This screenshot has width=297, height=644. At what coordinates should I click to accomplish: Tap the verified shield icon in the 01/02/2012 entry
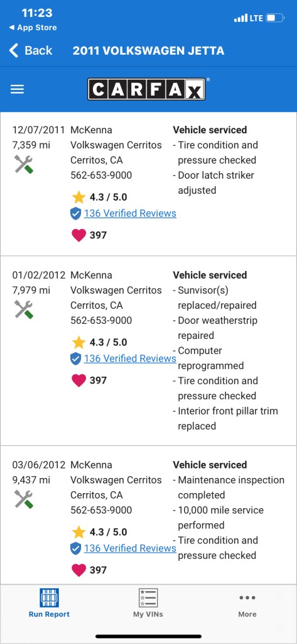pos(75,358)
